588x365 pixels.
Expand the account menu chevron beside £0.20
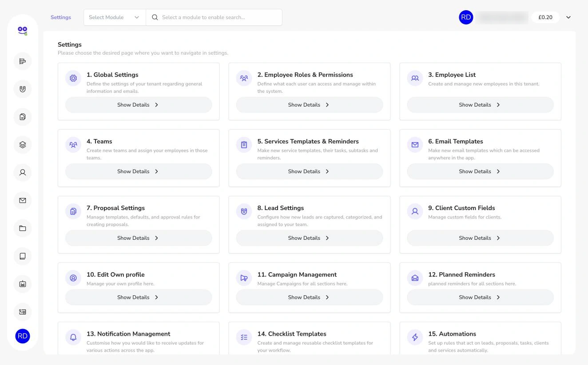568,17
